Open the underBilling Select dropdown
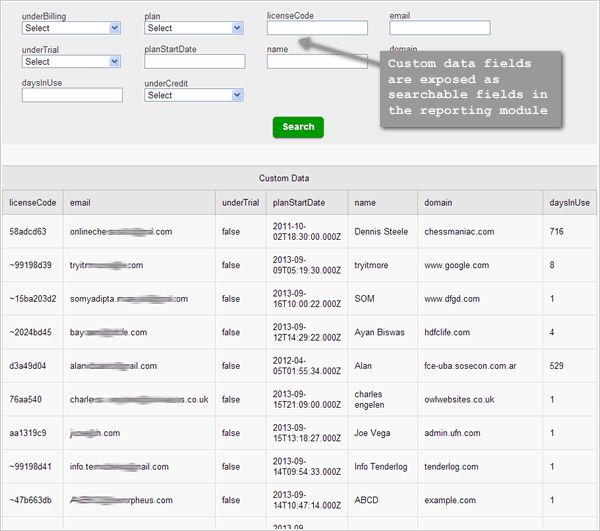 click(x=71, y=28)
